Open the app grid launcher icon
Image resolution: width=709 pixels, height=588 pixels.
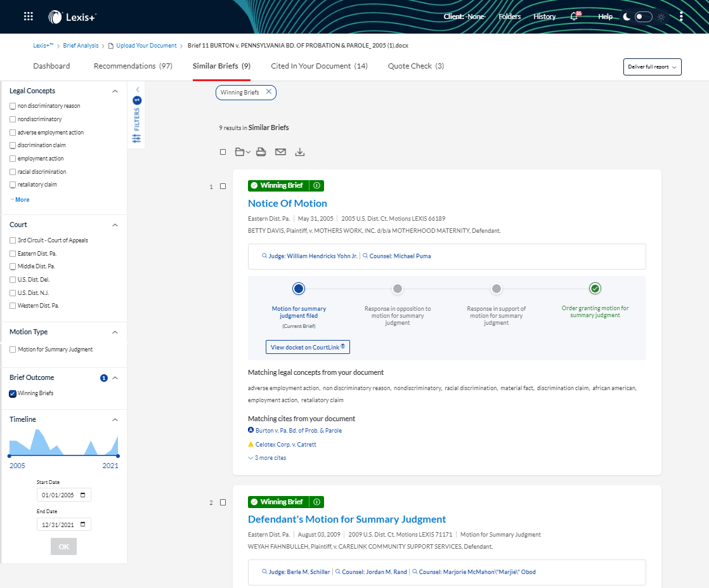(x=29, y=16)
